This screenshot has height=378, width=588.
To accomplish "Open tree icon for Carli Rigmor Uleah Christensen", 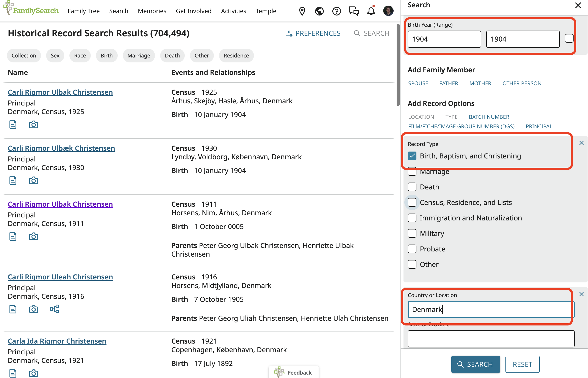I will (54, 309).
